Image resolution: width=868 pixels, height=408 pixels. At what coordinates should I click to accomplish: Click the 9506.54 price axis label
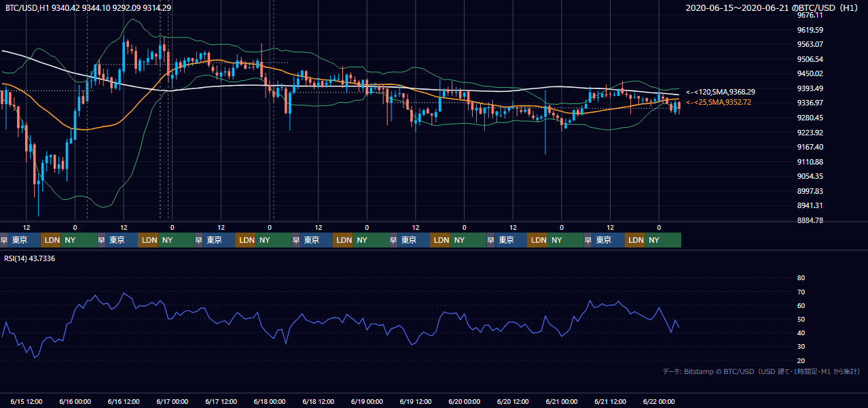[810, 59]
